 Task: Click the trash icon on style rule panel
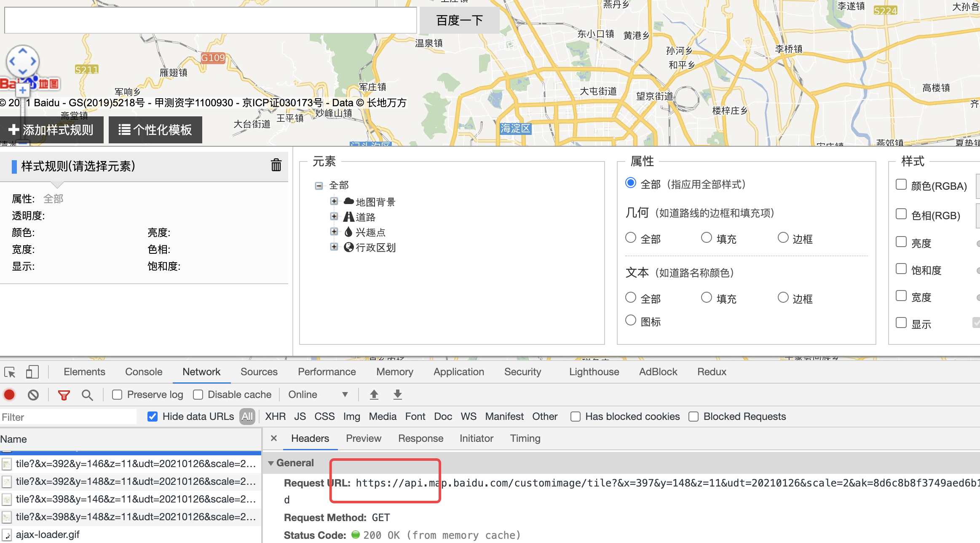276,165
